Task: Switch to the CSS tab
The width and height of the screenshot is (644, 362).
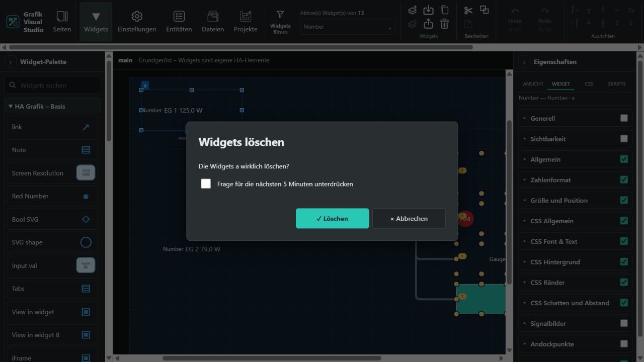Action: (589, 84)
